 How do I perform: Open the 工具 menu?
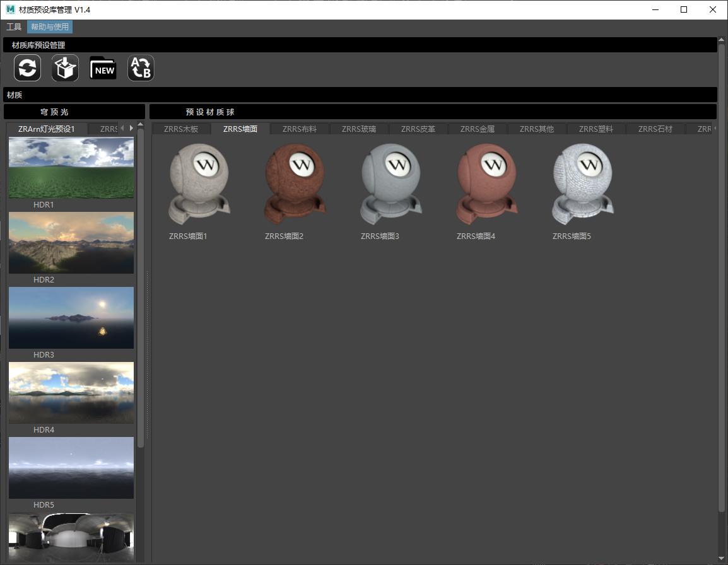(14, 27)
